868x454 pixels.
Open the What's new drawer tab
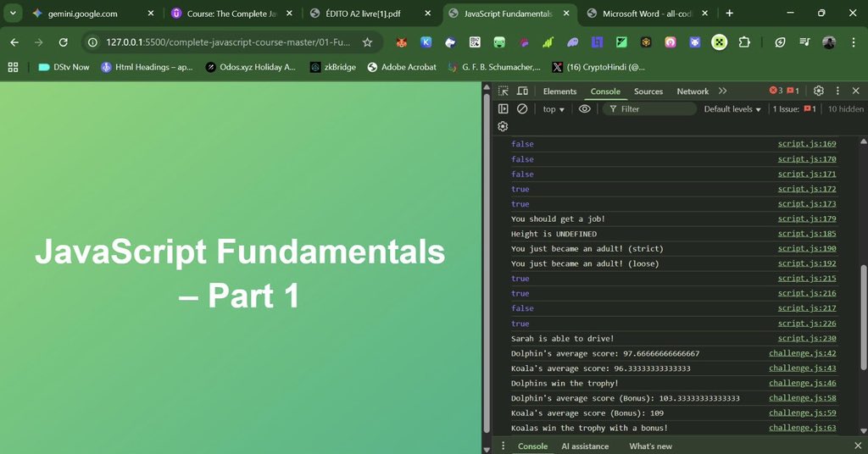pyautogui.click(x=650, y=446)
